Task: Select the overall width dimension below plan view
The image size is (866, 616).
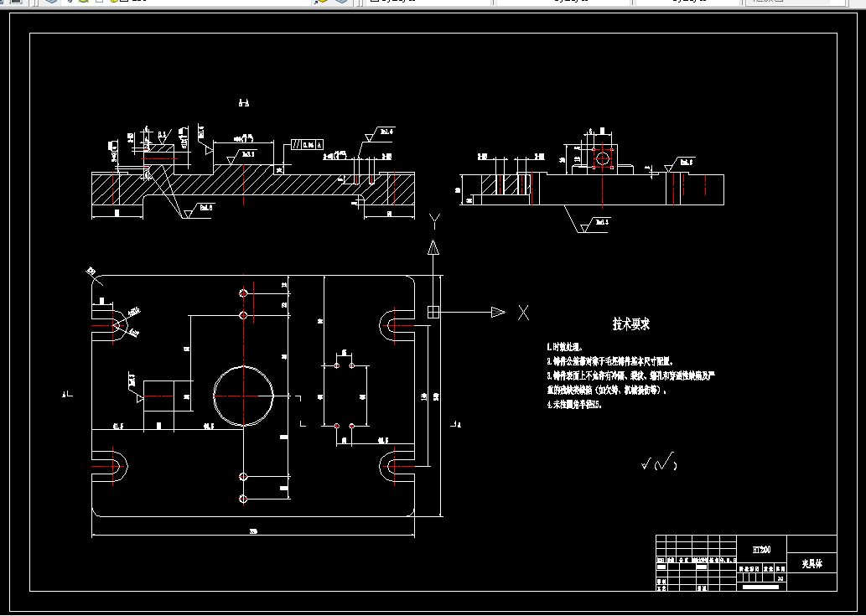Action: point(253,532)
